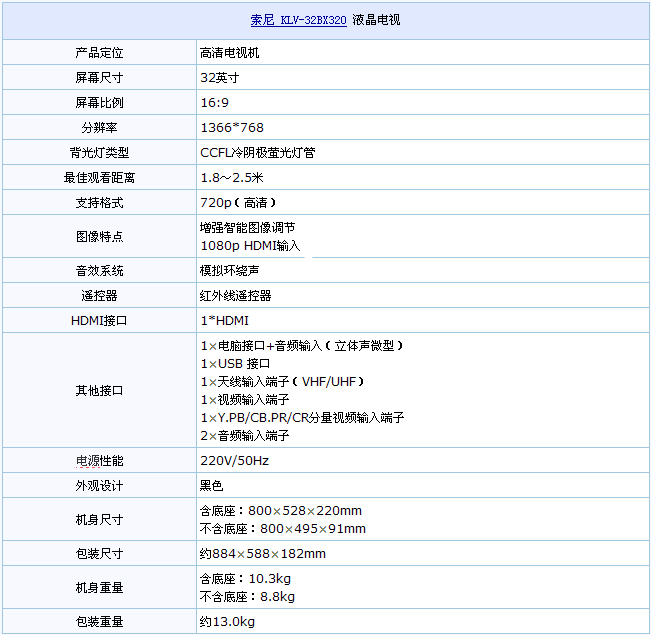Click the 黑色 appearance value

212,485
